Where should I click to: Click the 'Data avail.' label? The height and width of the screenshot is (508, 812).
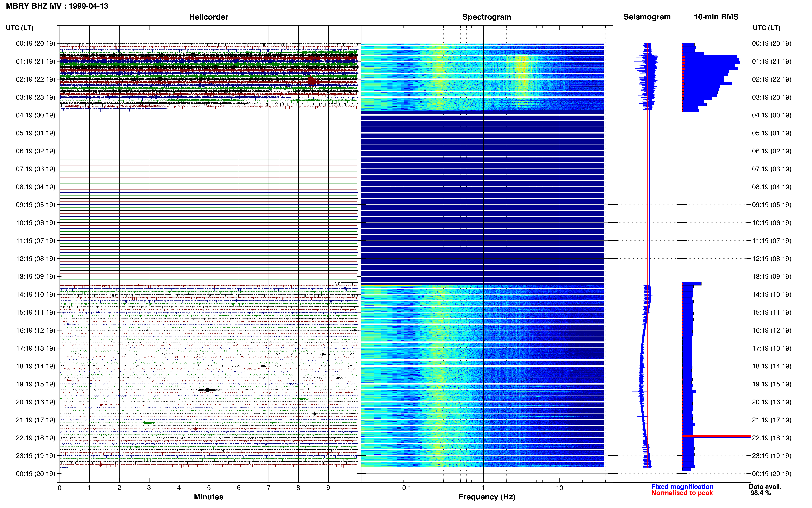pyautogui.click(x=765, y=486)
